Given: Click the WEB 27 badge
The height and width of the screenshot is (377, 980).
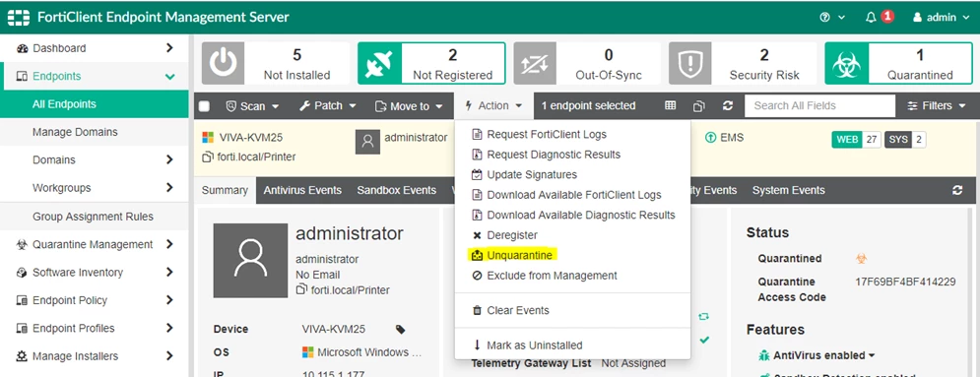Looking at the screenshot, I should pyautogui.click(x=856, y=140).
